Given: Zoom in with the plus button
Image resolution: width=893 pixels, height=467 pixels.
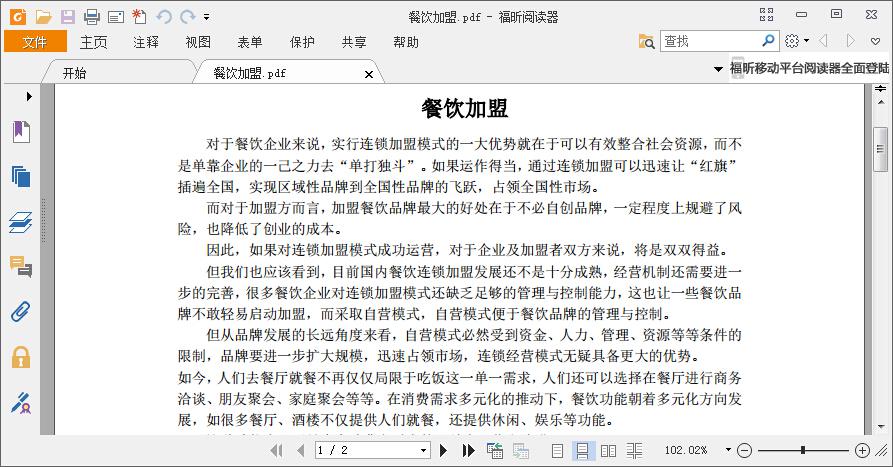Looking at the screenshot, I should click(862, 450).
